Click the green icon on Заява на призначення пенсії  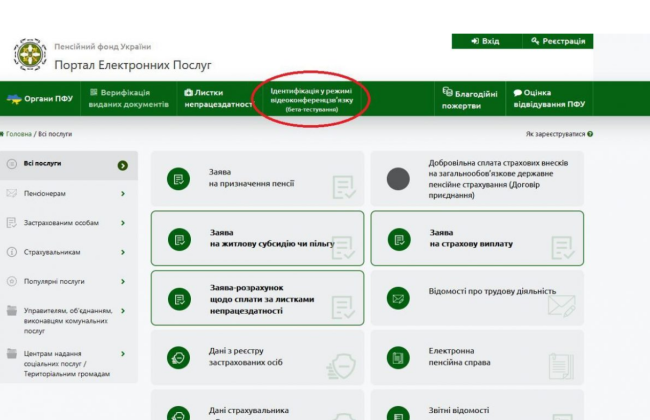click(x=178, y=179)
